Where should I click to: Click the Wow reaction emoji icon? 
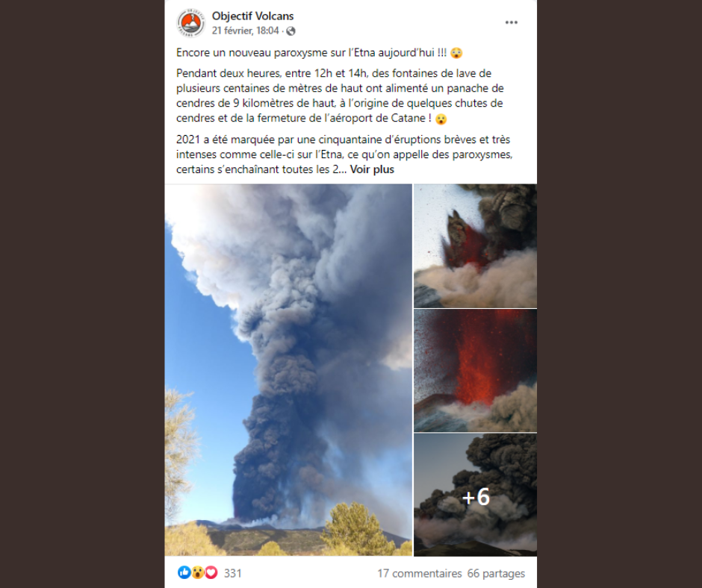pyautogui.click(x=197, y=572)
